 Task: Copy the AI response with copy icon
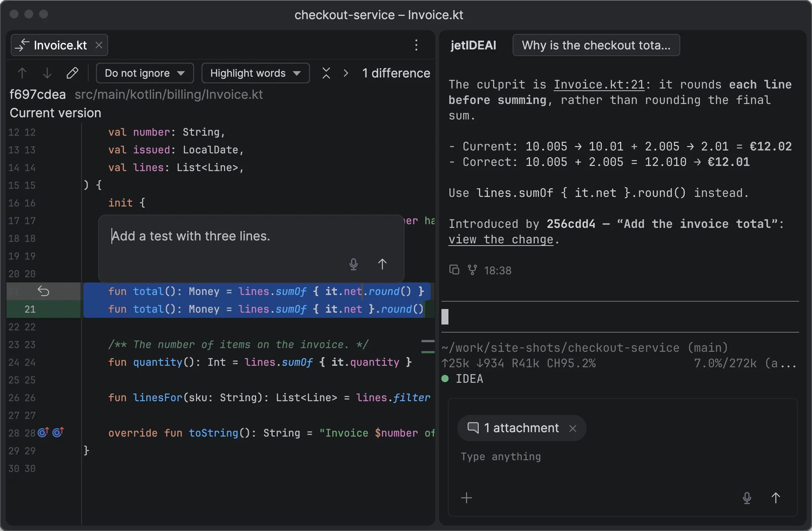coord(454,270)
